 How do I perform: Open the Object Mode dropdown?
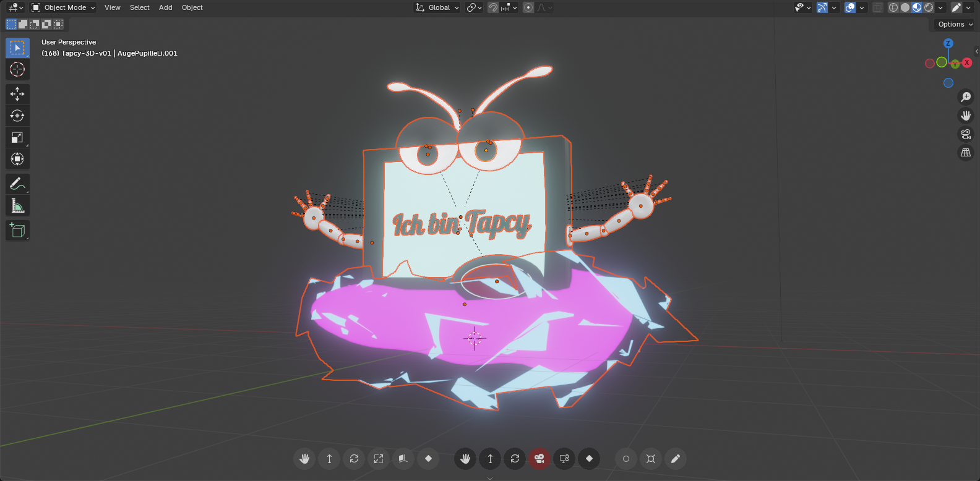[64, 7]
